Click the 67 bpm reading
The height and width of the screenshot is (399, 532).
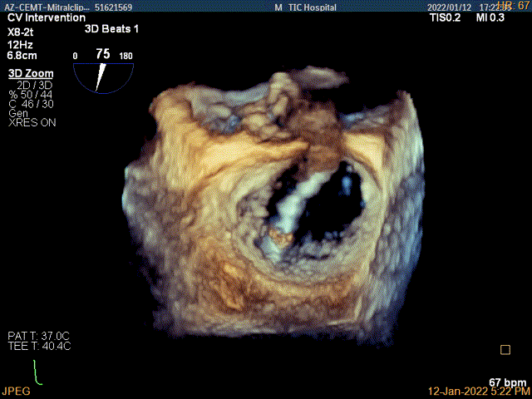[x=508, y=380]
